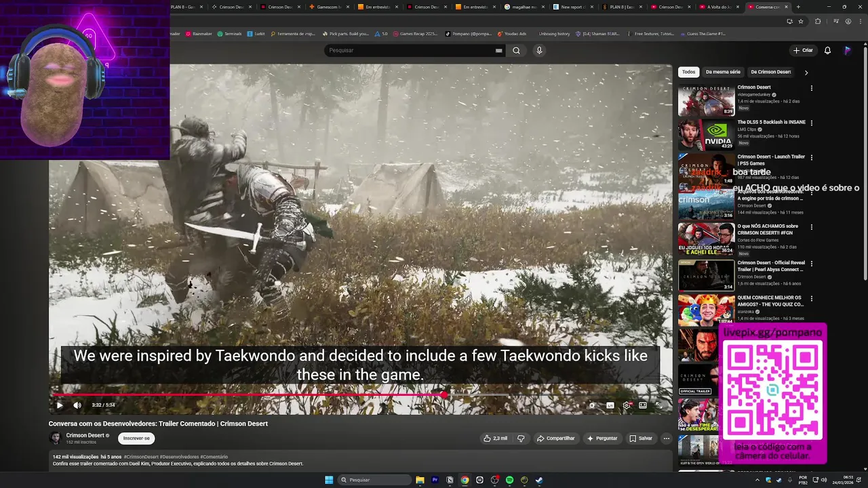
Task: Like the video with thumbs-up 2,3 mil
Action: click(x=495, y=439)
